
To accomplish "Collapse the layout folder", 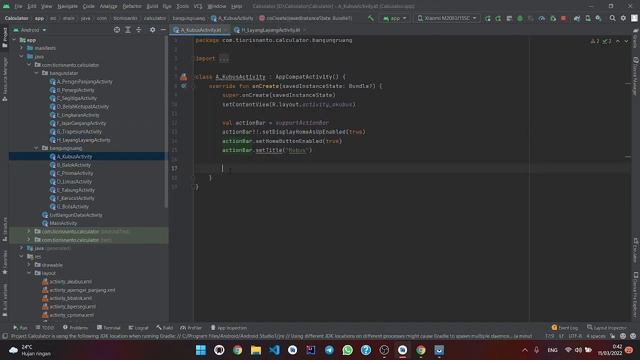I will point(29,273).
